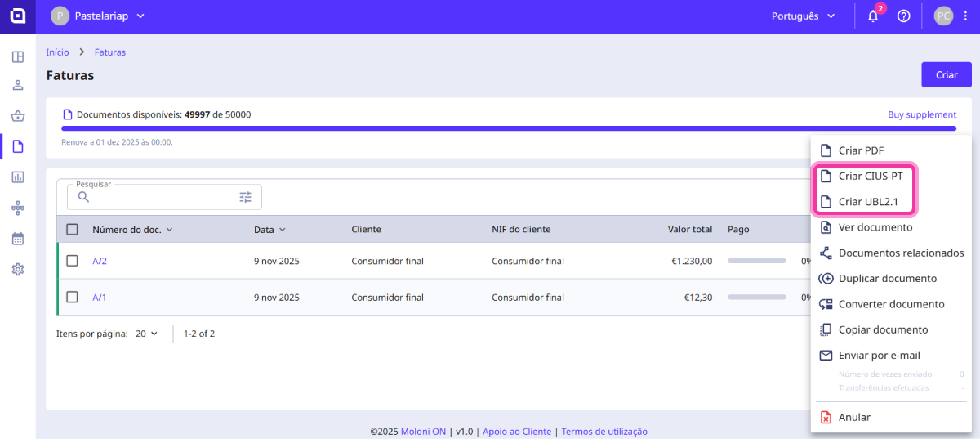Open the settings gear in sidebar
980x439 pixels.
[18, 269]
